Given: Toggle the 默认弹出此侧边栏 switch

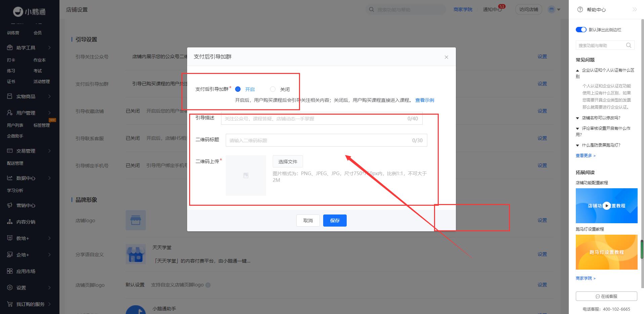Looking at the screenshot, I should point(581,30).
